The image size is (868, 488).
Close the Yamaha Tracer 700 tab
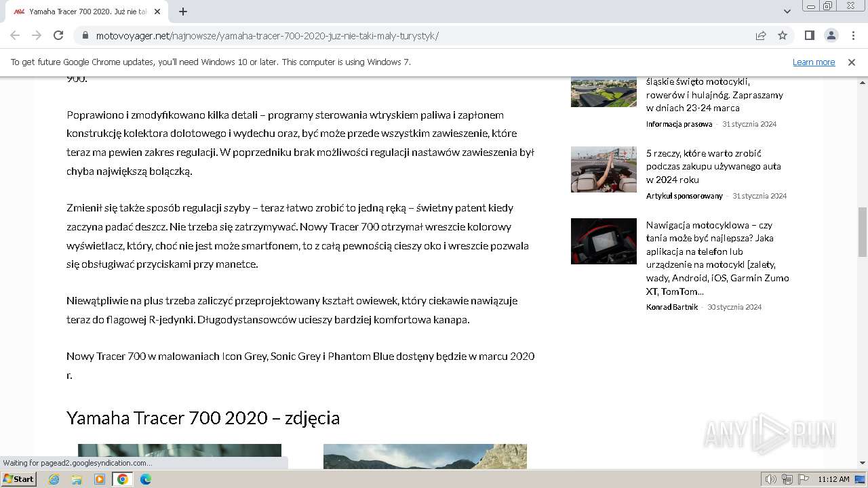(157, 12)
